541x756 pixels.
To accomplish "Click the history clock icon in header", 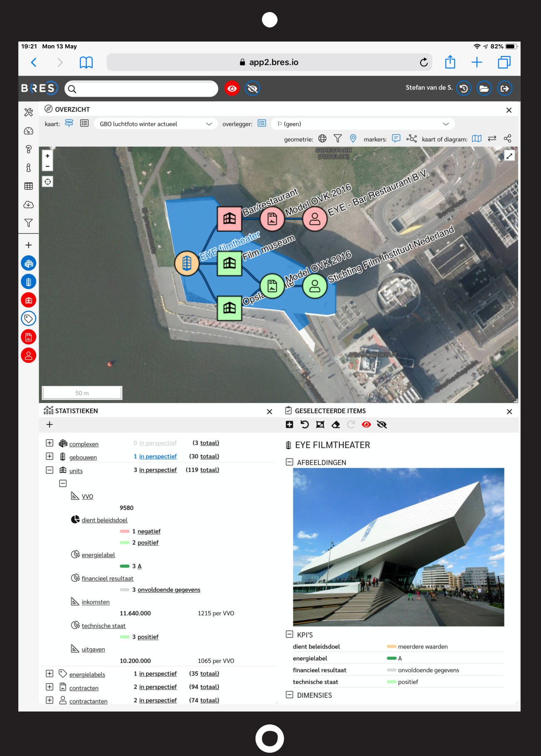I will pyautogui.click(x=464, y=88).
